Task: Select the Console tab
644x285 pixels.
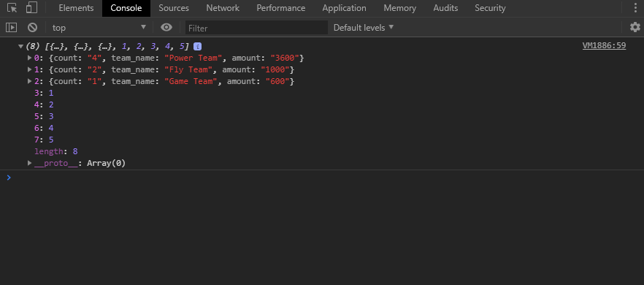Action: coord(126,8)
